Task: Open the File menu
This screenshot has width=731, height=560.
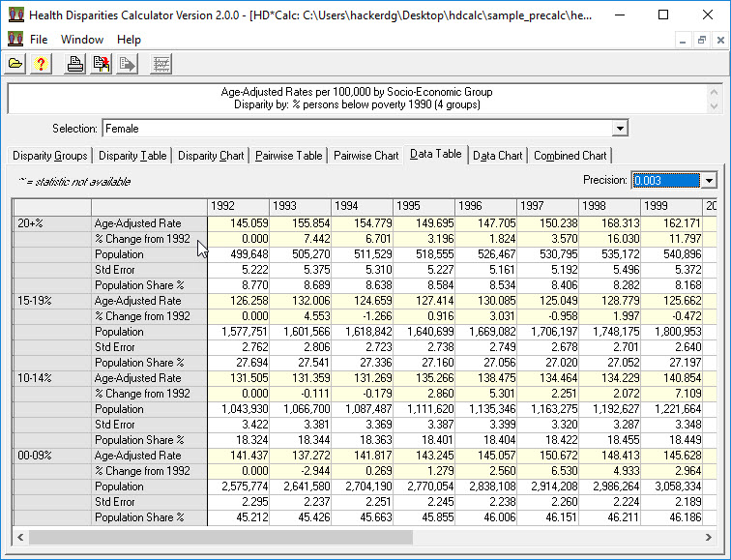Action: (39, 40)
